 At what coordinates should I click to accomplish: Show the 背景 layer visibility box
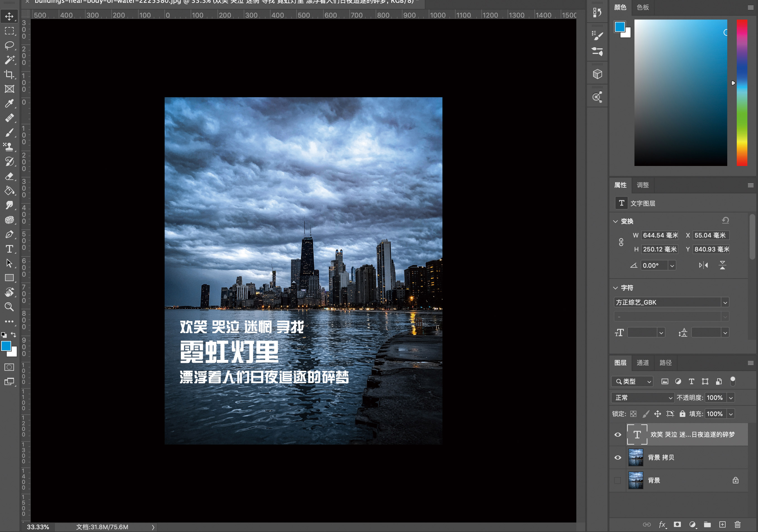point(617,481)
